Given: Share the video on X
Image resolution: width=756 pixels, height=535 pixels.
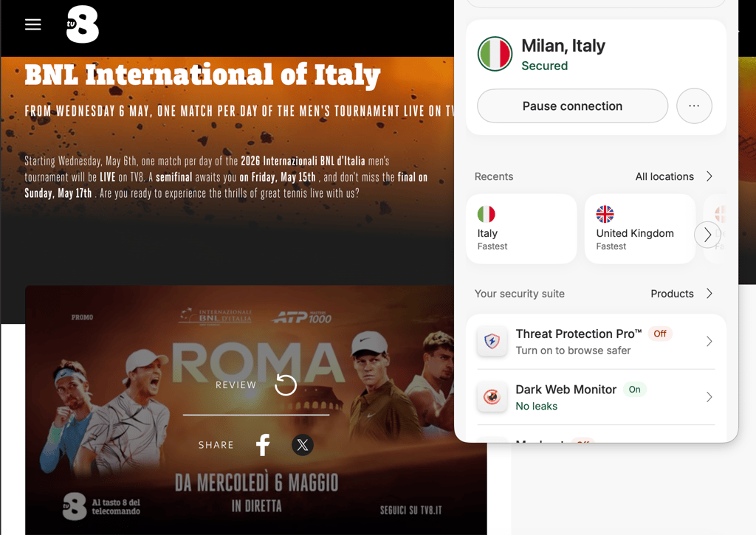Looking at the screenshot, I should coord(302,445).
